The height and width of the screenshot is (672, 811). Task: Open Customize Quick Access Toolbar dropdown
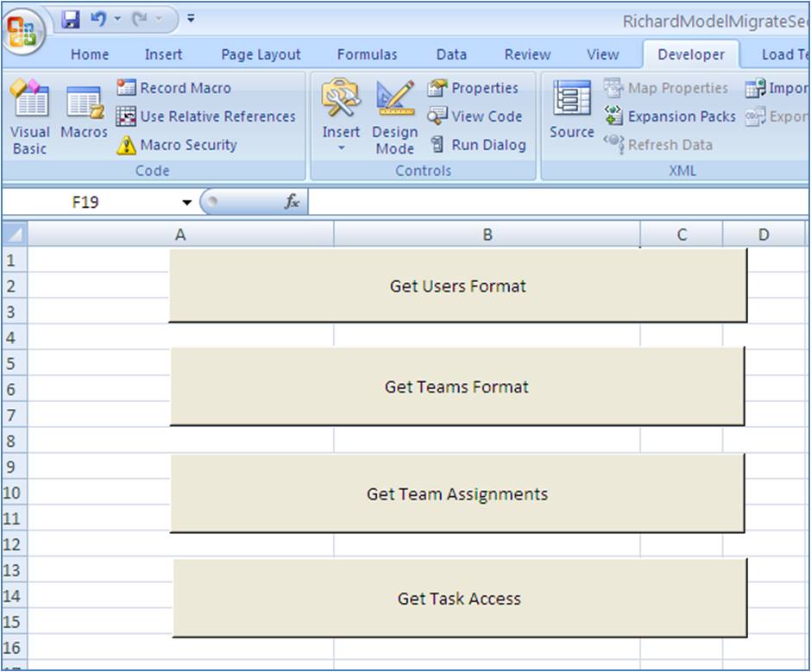click(x=191, y=19)
